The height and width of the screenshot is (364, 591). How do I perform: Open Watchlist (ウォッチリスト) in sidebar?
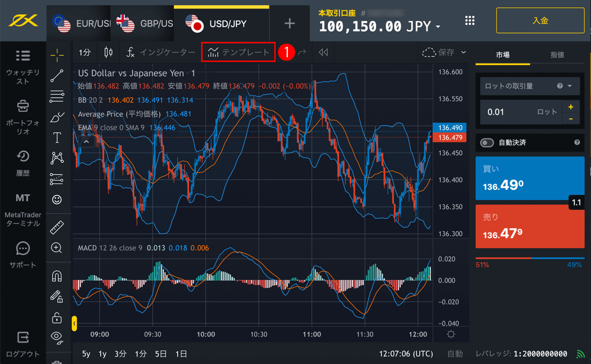tap(23, 68)
